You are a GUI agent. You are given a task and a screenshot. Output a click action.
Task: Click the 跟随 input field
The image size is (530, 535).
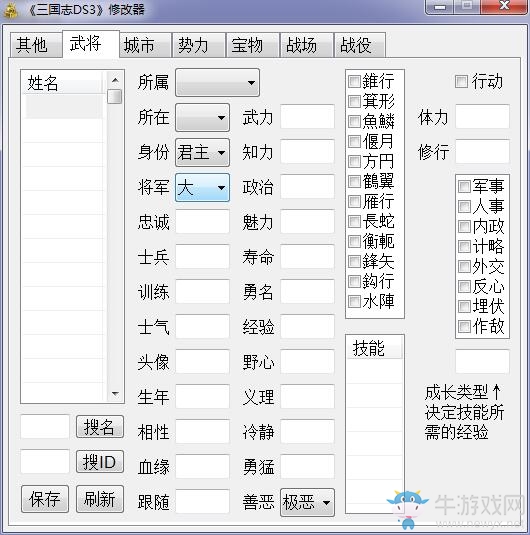pos(202,502)
